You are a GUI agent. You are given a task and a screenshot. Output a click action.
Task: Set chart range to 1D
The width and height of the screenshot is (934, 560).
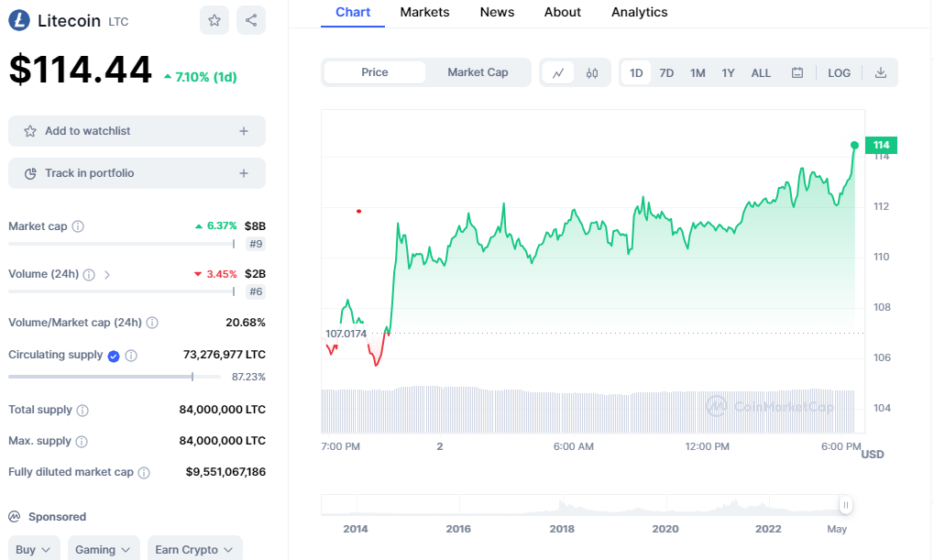pyautogui.click(x=636, y=72)
